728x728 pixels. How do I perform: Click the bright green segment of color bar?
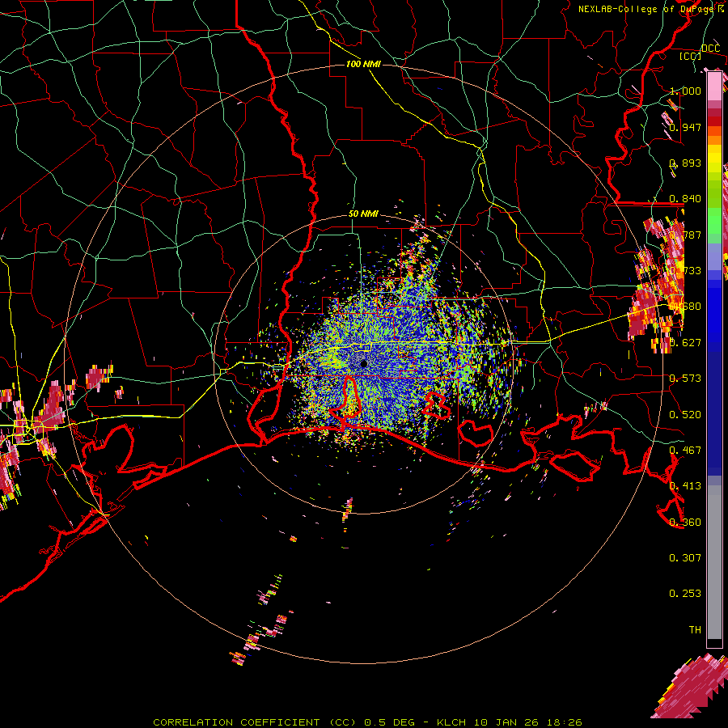pyautogui.click(x=714, y=221)
